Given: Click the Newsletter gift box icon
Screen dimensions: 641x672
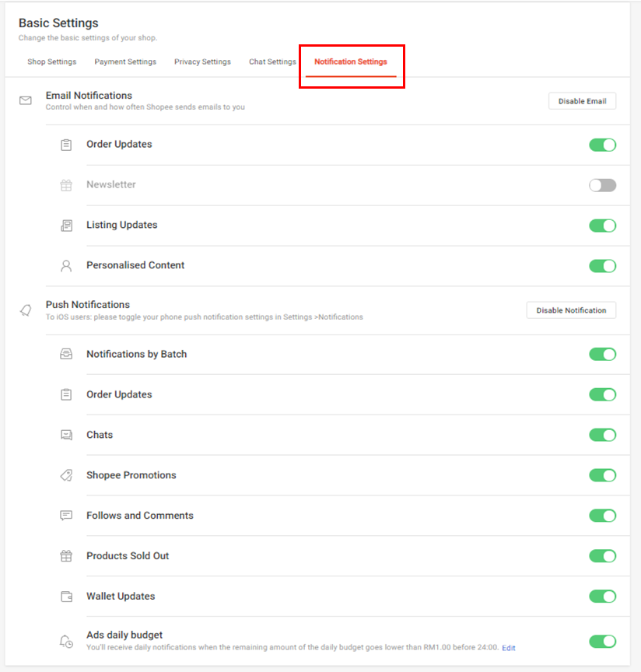Looking at the screenshot, I should coord(66,184).
